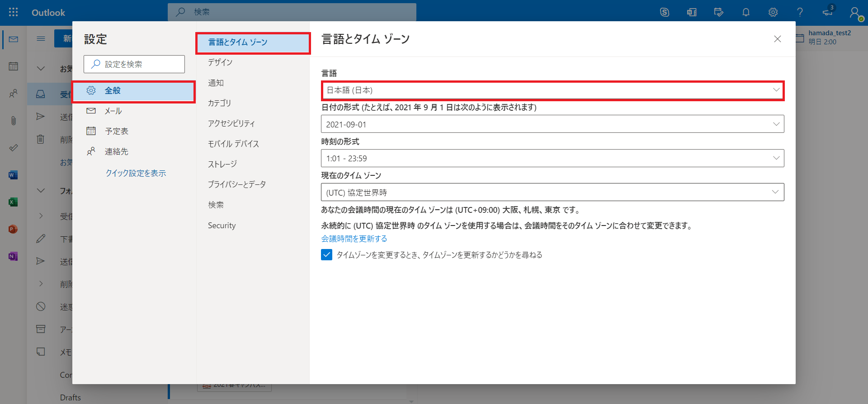This screenshot has width=868, height=404.
Task: Open the デザイン settings section
Action: click(220, 62)
